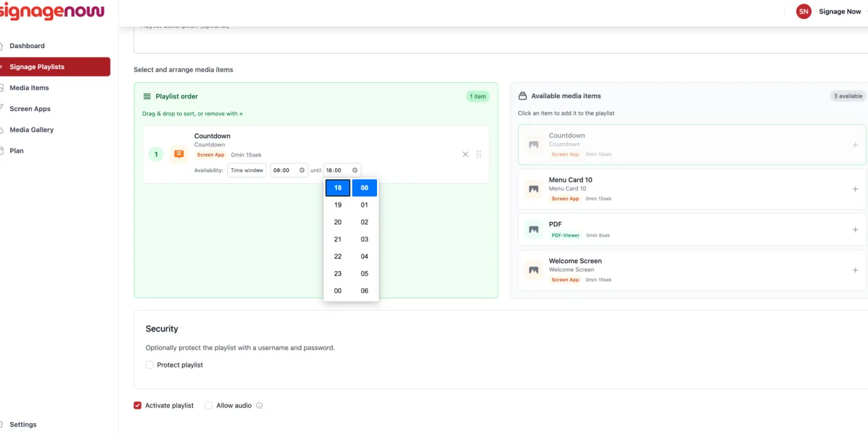Open the Time window availability dropdown
This screenshot has width=868, height=434.
247,170
